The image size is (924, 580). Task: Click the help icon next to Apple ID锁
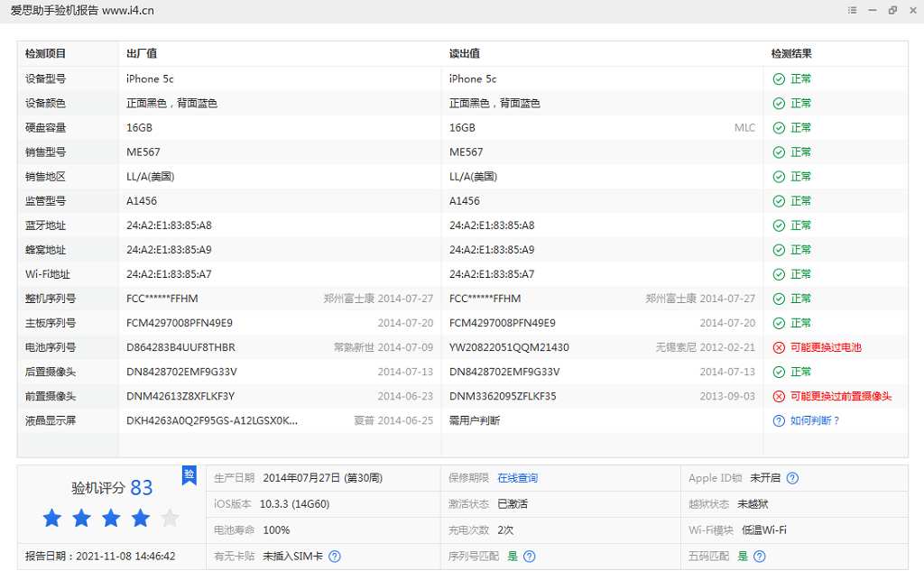[792, 478]
